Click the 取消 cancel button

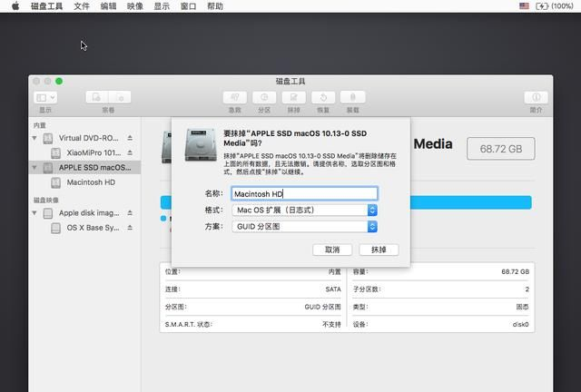[x=332, y=250]
